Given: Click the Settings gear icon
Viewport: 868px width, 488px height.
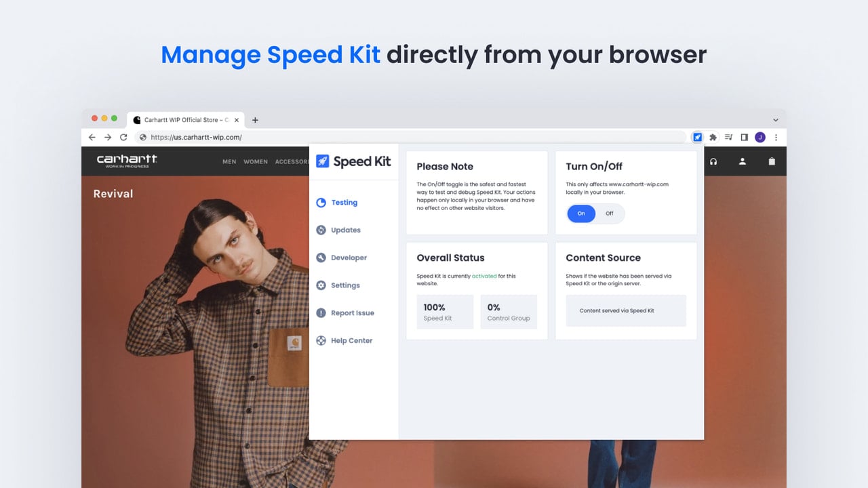Looking at the screenshot, I should pos(321,285).
